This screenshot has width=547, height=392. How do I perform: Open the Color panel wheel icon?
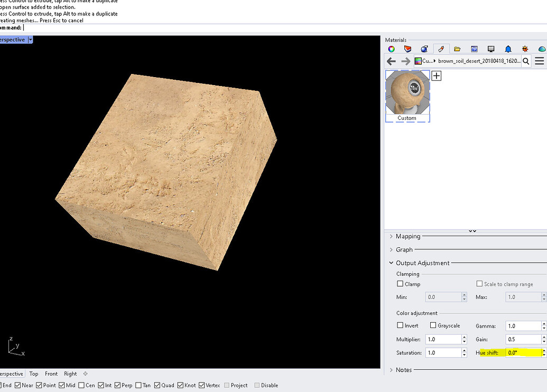point(391,49)
